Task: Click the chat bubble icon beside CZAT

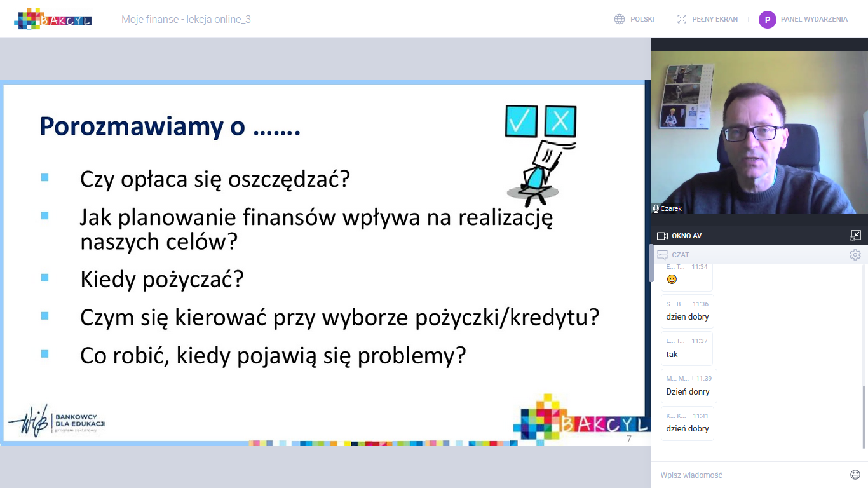Action: tap(662, 255)
